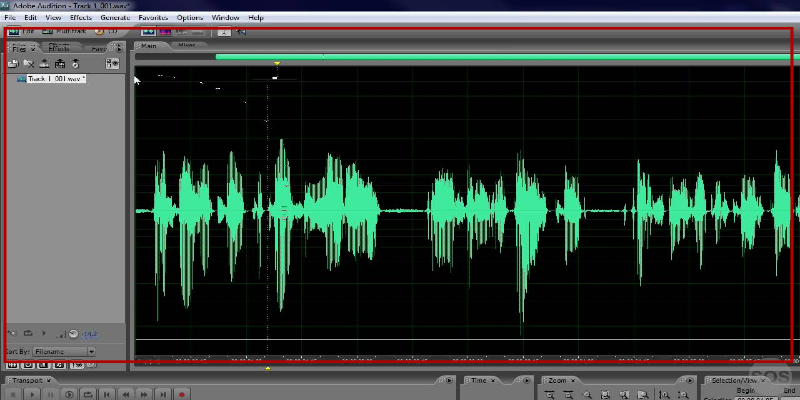Image resolution: width=800 pixels, height=400 pixels.
Task: Select waveform display icon in toolbar
Action: (148, 32)
